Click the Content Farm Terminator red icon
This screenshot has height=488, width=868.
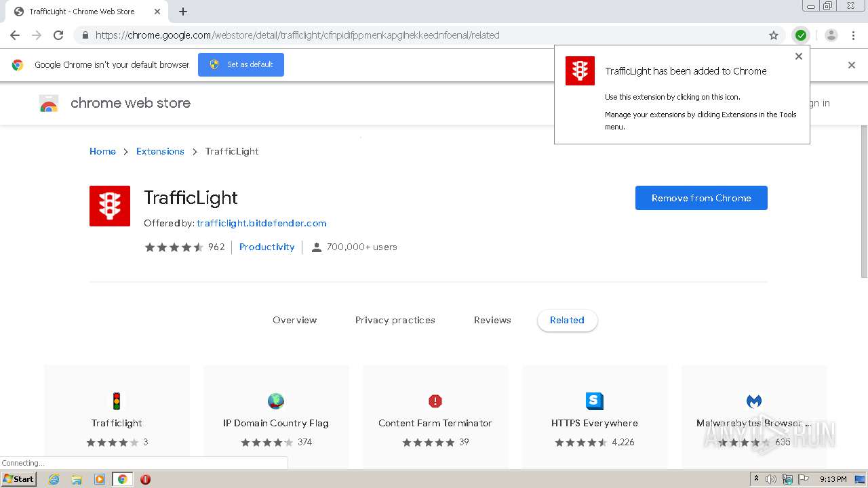(435, 401)
